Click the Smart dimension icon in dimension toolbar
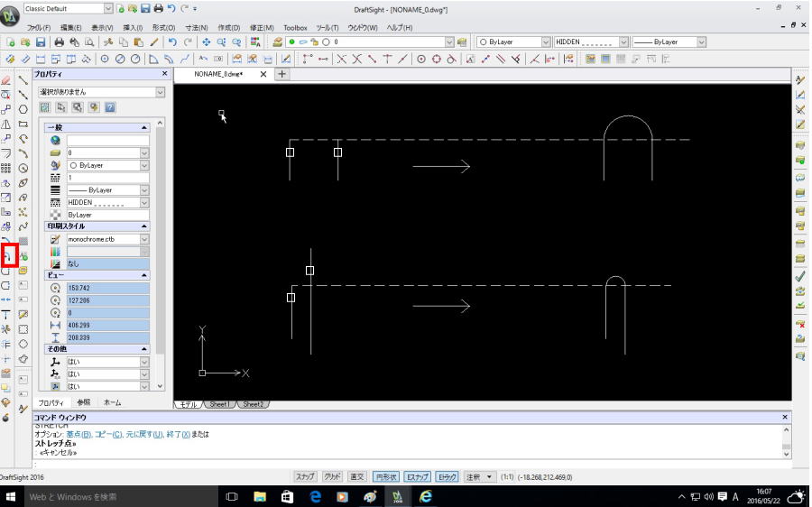Viewport: 812px width, 507px height. [x=10, y=59]
